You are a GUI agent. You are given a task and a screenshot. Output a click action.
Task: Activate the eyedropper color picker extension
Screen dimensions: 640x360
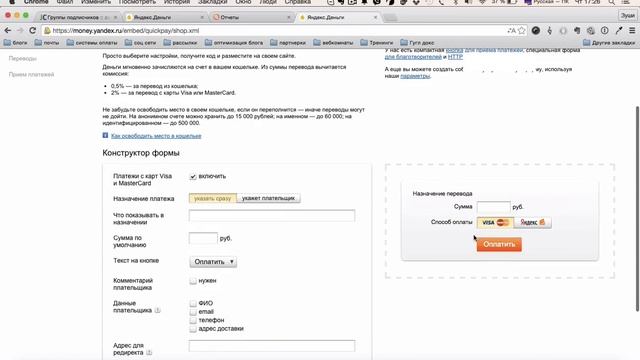tap(619, 31)
